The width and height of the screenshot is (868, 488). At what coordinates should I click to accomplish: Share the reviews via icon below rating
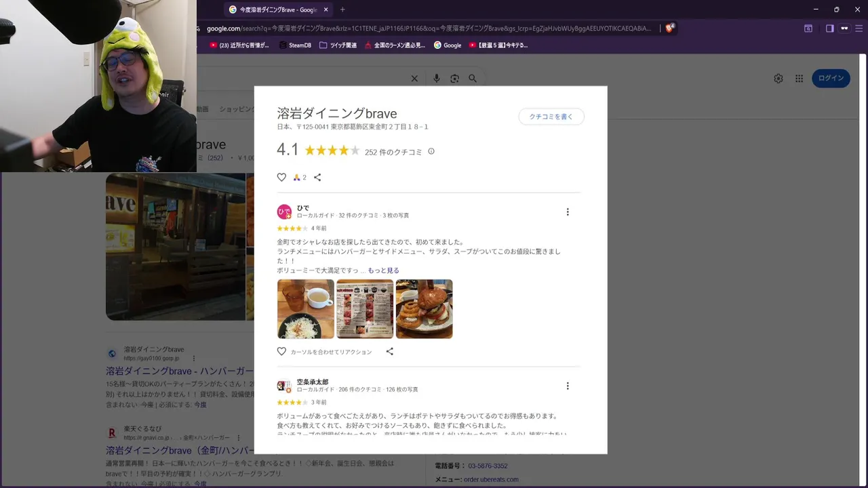[x=317, y=178]
